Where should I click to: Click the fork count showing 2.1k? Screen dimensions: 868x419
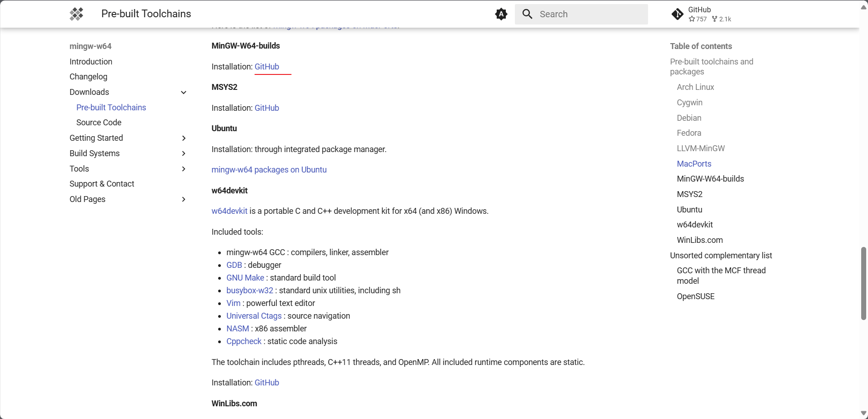722,19
